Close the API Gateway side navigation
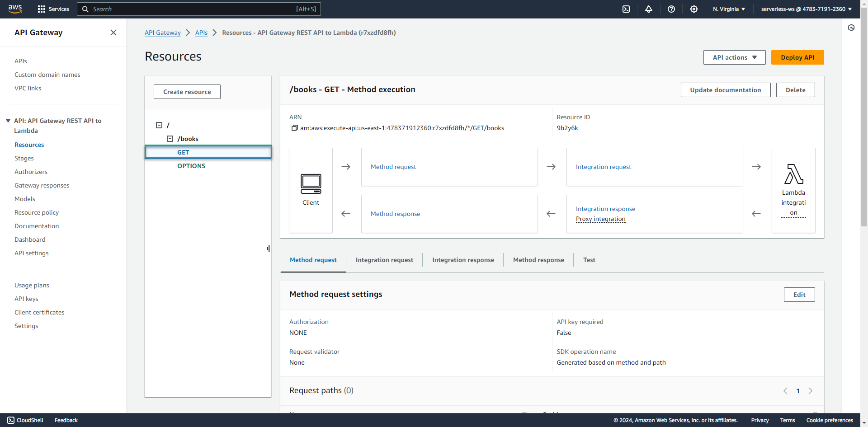 (113, 33)
